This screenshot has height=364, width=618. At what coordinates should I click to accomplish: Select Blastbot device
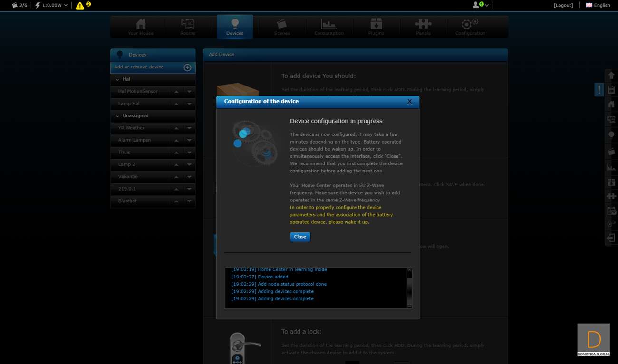(127, 201)
